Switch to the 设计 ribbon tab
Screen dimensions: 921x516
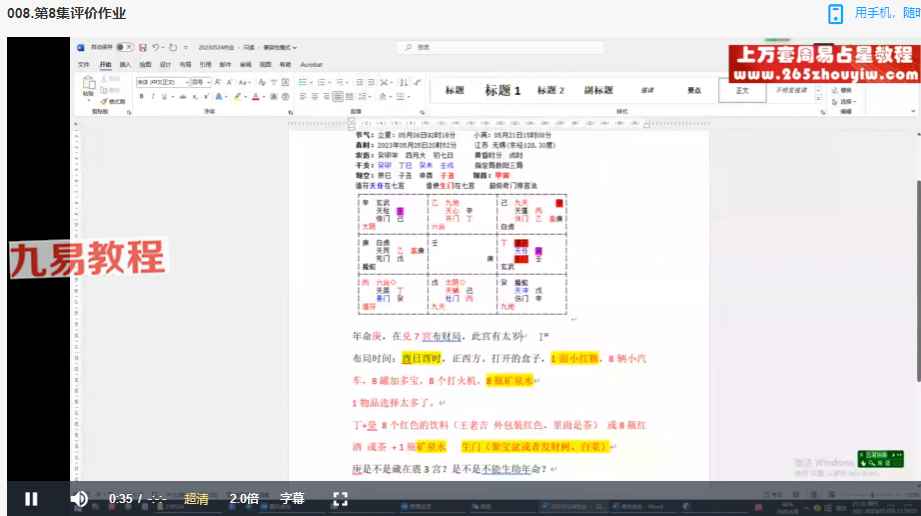point(165,65)
